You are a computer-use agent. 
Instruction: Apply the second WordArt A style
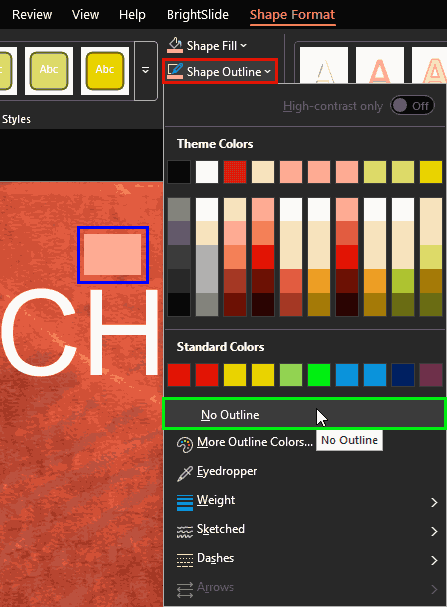[x=380, y=65]
